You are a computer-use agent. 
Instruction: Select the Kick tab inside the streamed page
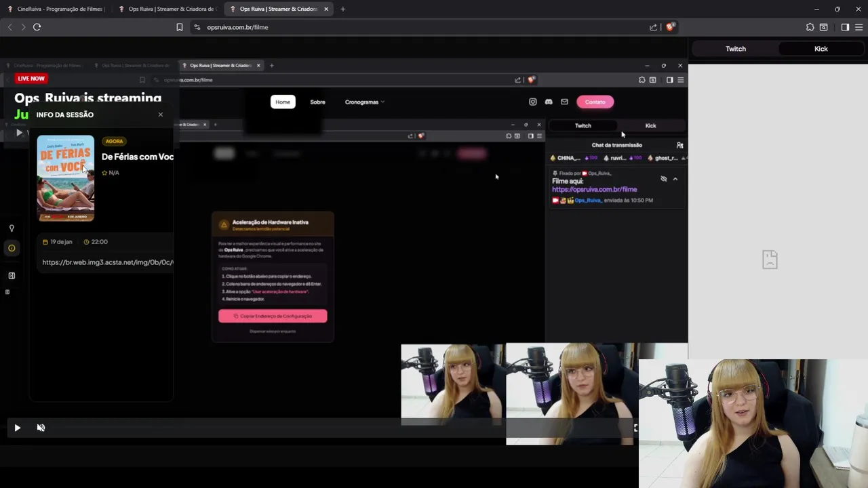(650, 125)
